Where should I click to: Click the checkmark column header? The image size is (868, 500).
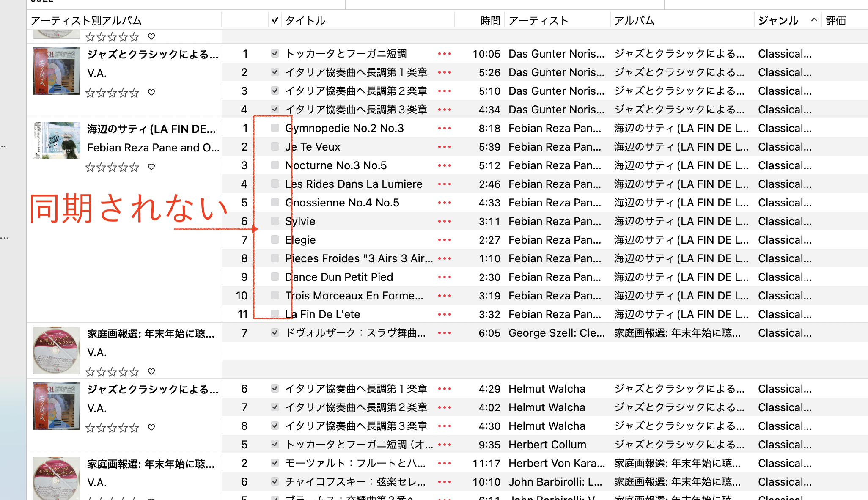[x=275, y=20]
